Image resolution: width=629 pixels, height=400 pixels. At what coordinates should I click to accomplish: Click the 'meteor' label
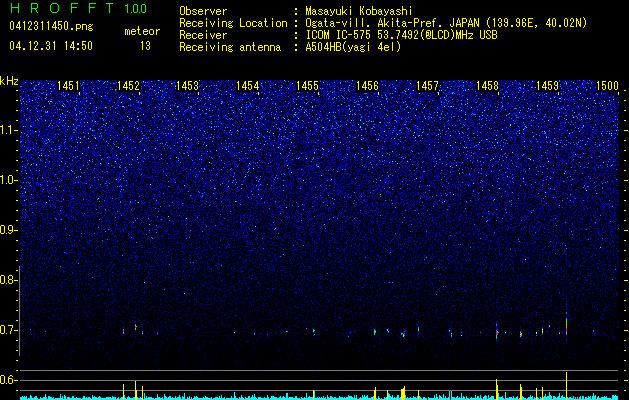pyautogui.click(x=142, y=31)
